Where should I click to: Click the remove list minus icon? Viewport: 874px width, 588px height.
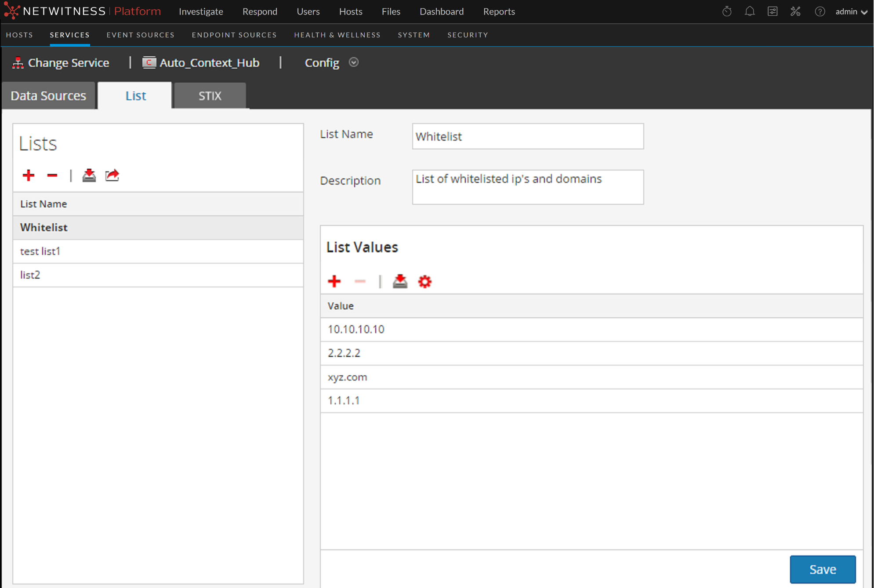pos(52,175)
